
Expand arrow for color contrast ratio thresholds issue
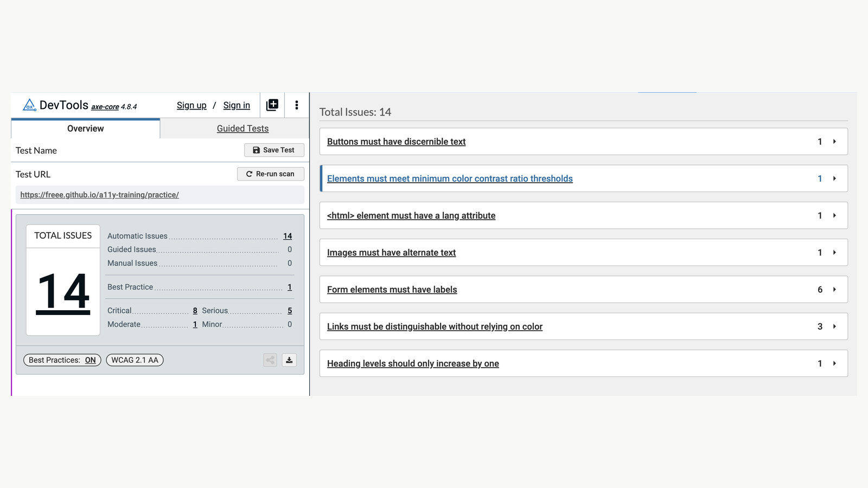(x=834, y=178)
